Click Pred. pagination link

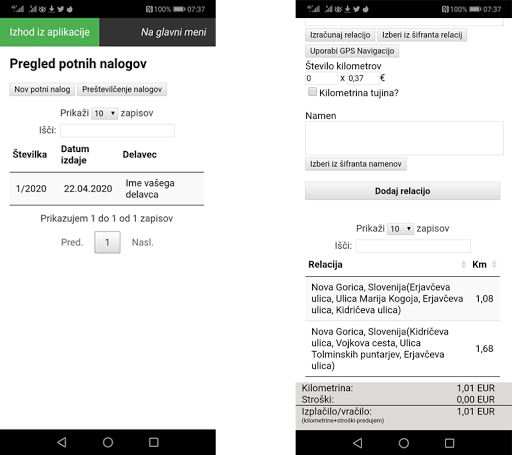pyautogui.click(x=72, y=242)
